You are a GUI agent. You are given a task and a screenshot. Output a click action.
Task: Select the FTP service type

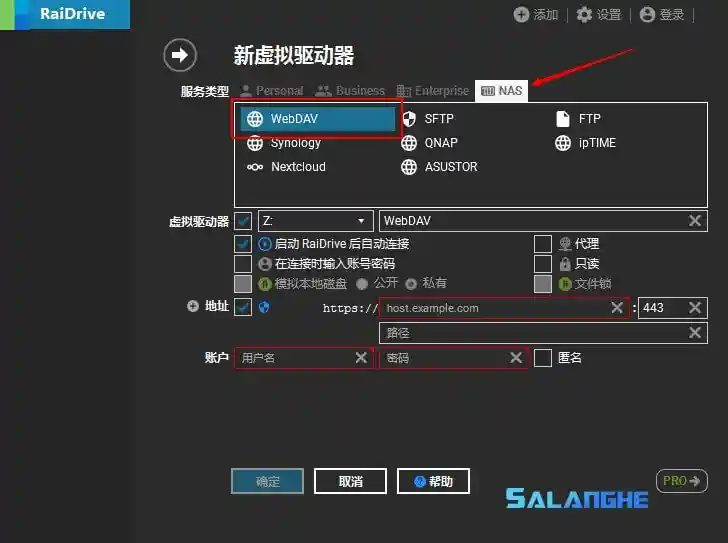coord(578,119)
